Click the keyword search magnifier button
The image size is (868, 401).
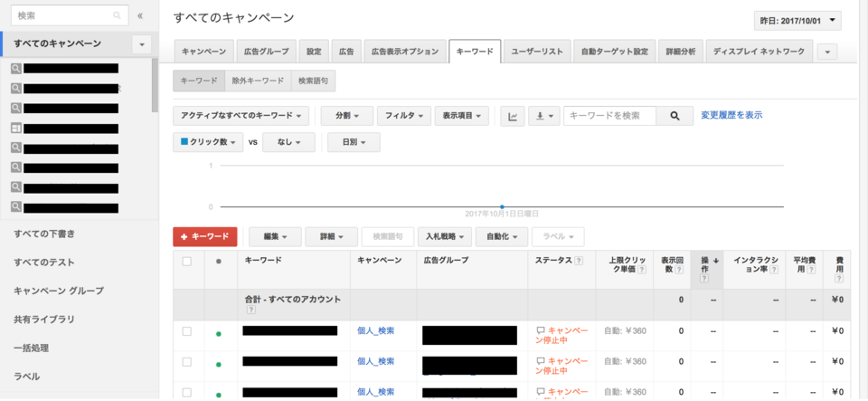coord(675,116)
